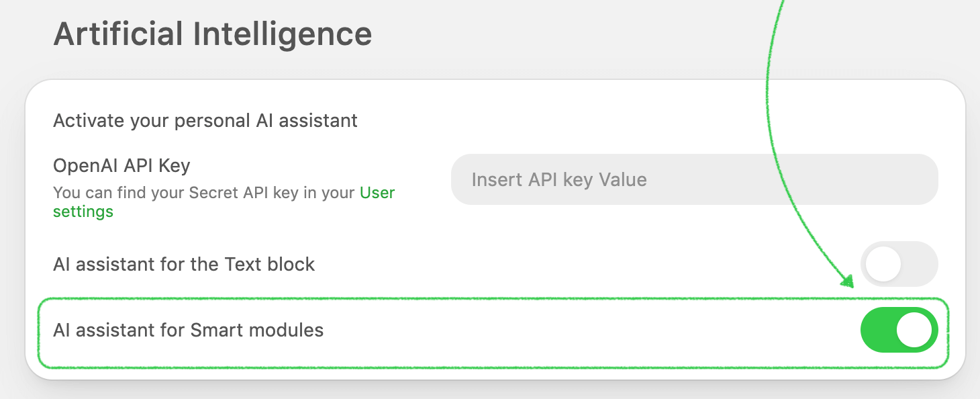Click the curved green arrow line
This screenshot has width=980, height=399.
[767, 101]
